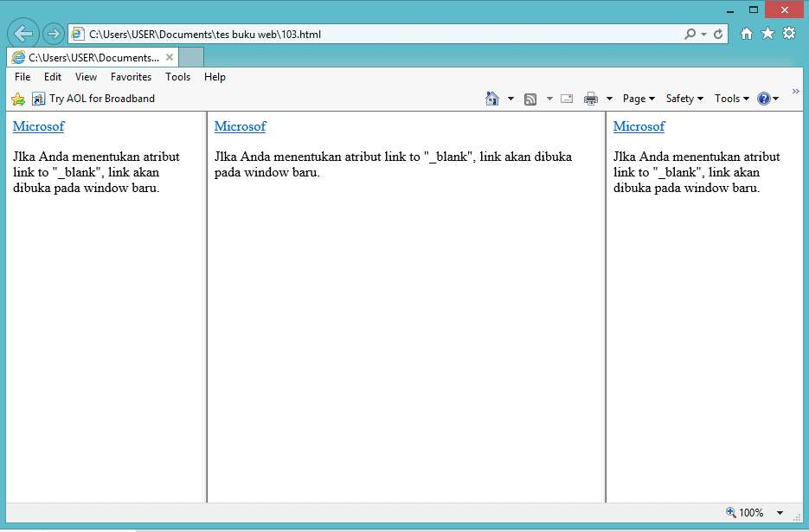The height and width of the screenshot is (532, 809).
Task: Open browser settings via the gear icon
Action: click(x=788, y=33)
